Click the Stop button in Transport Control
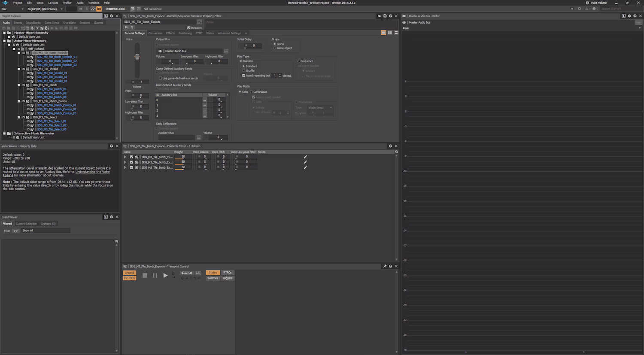The image size is (644, 355). tap(145, 276)
